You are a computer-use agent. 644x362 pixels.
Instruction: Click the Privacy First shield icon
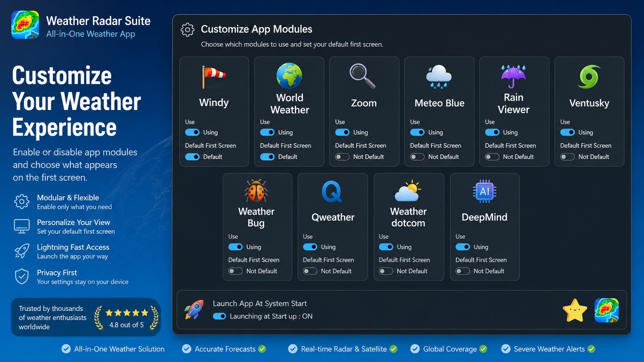[22, 277]
